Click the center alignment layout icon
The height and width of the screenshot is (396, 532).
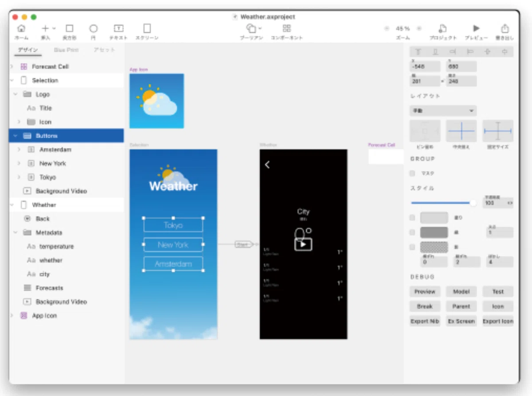pos(462,131)
